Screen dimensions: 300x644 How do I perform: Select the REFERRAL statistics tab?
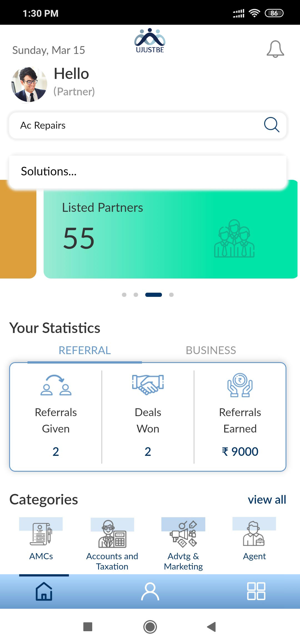[85, 350]
